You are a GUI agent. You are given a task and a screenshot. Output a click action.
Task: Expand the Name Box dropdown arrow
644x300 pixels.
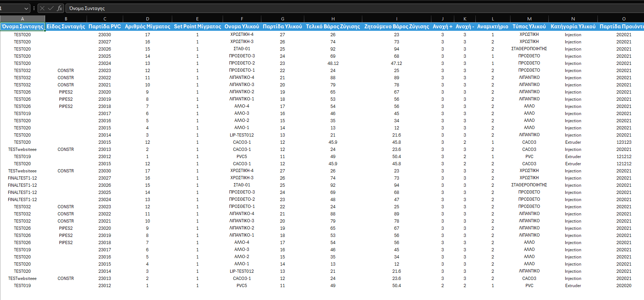[26, 8]
